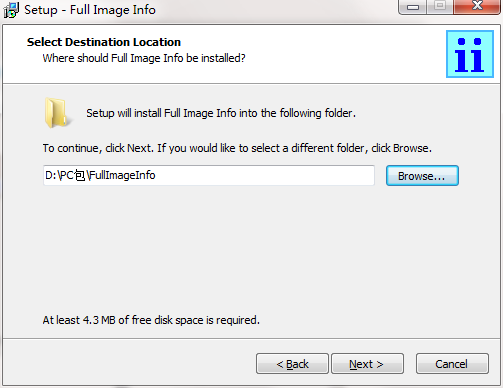Close the Setup window with X
Viewport: 503px width, 388px height.
477,6
